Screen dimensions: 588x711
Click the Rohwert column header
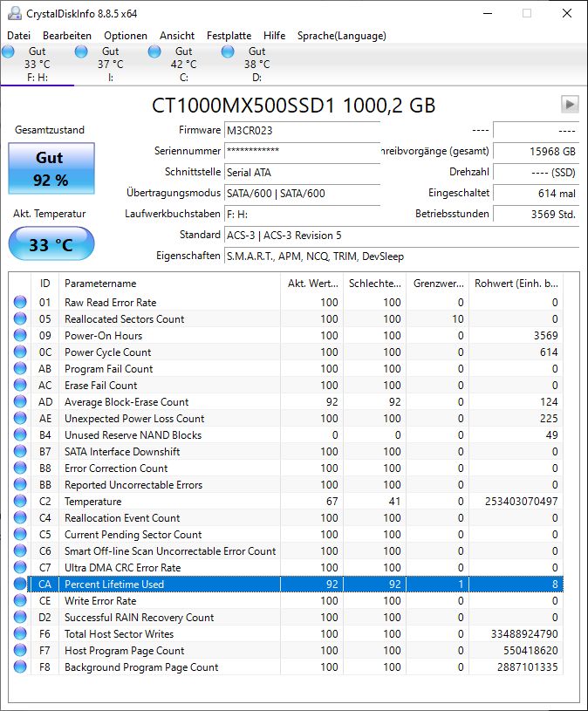click(x=516, y=284)
